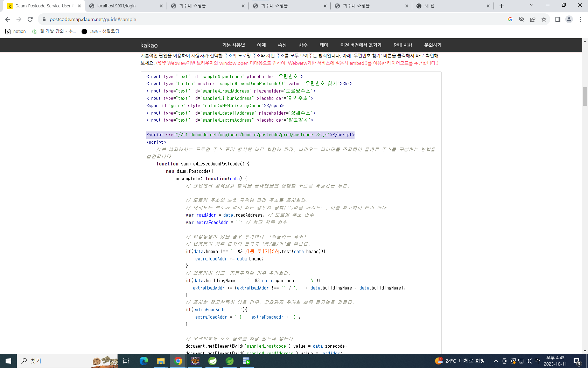Launch Microsoft Edge from taskbar

(143, 361)
